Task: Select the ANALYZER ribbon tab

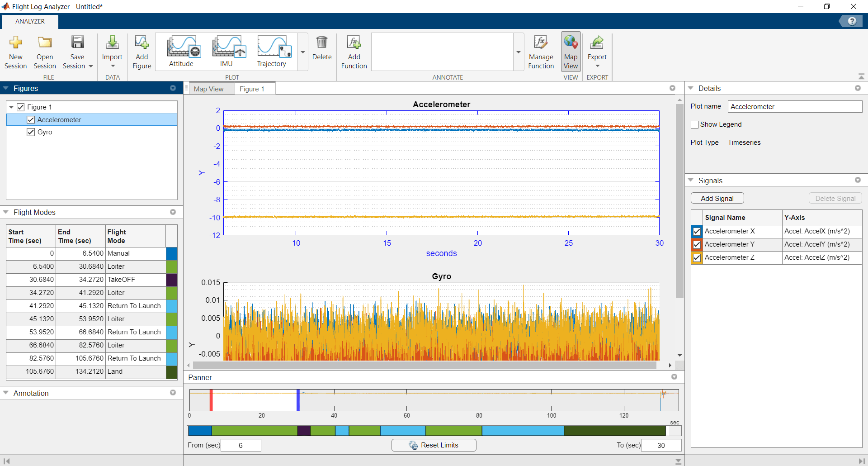Action: [29, 21]
